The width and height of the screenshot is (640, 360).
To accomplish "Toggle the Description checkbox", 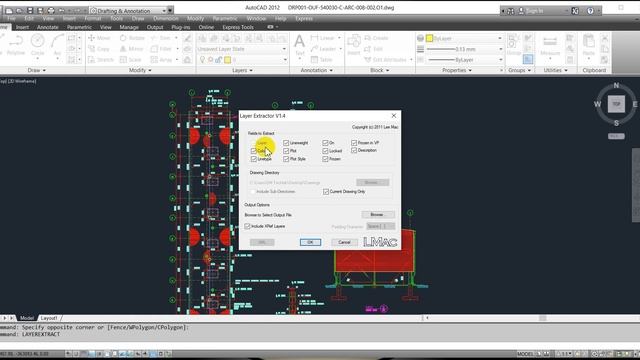I will pos(354,150).
